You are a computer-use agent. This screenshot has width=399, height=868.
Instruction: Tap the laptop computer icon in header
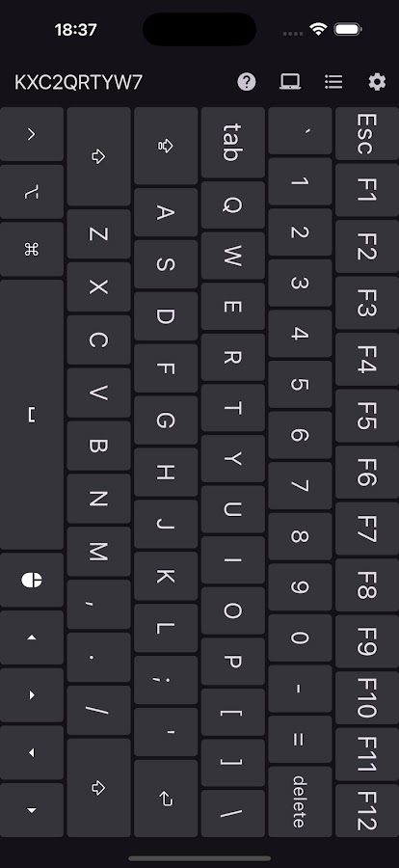[290, 83]
